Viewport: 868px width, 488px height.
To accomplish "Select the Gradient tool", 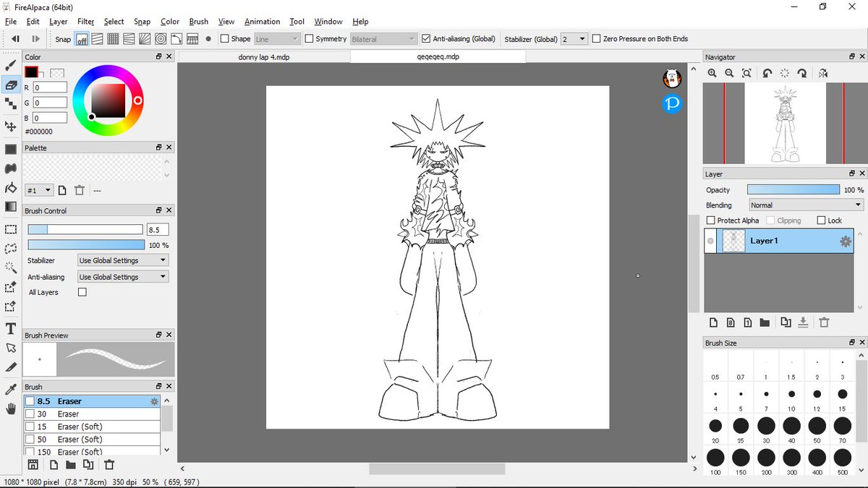I will [x=11, y=207].
